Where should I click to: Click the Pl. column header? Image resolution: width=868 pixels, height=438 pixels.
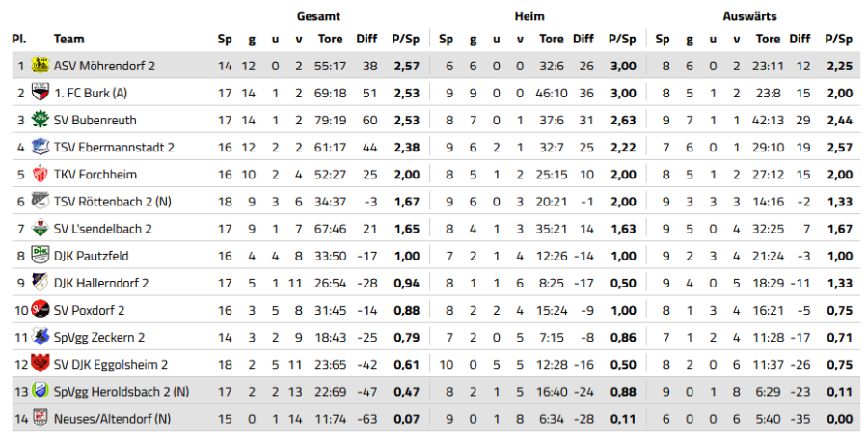[x=18, y=40]
